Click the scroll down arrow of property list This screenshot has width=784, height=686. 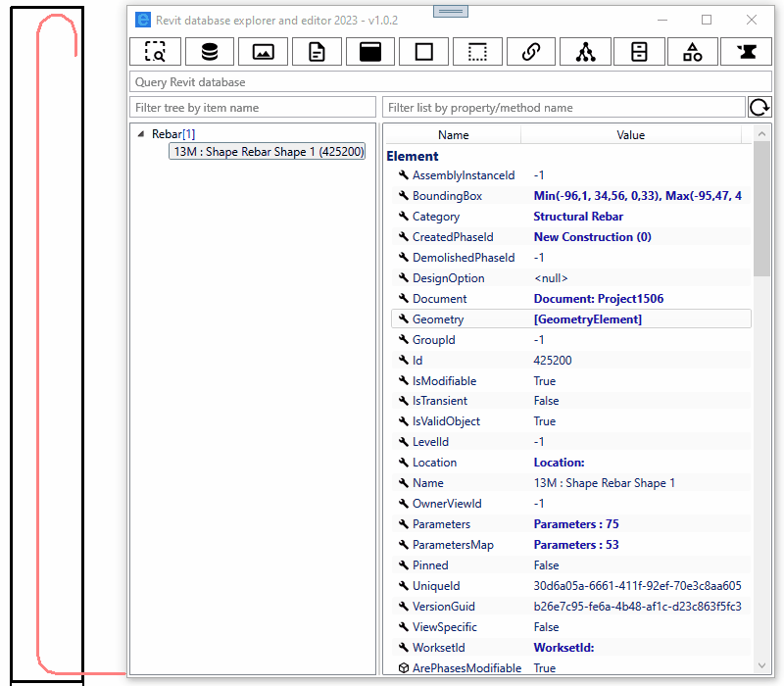(761, 665)
